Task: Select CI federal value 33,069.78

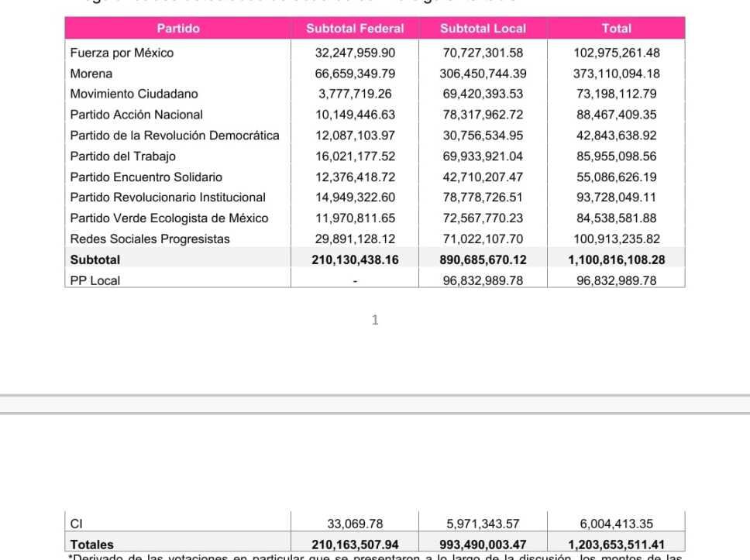Action: (355, 524)
